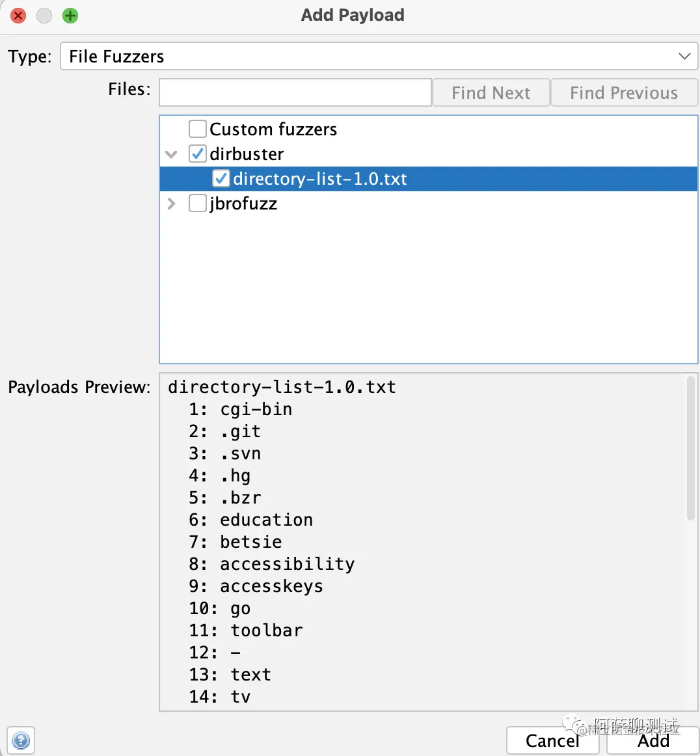
Task: Click the Find Next button
Action: [491, 92]
